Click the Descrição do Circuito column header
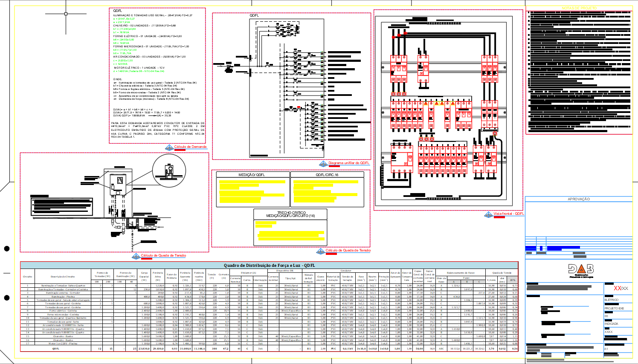 63,276
